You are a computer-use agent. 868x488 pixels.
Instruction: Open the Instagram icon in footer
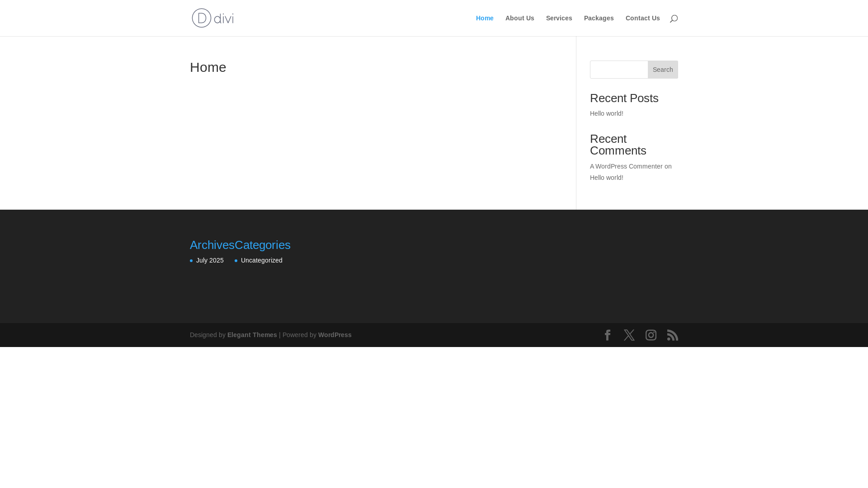(x=651, y=335)
